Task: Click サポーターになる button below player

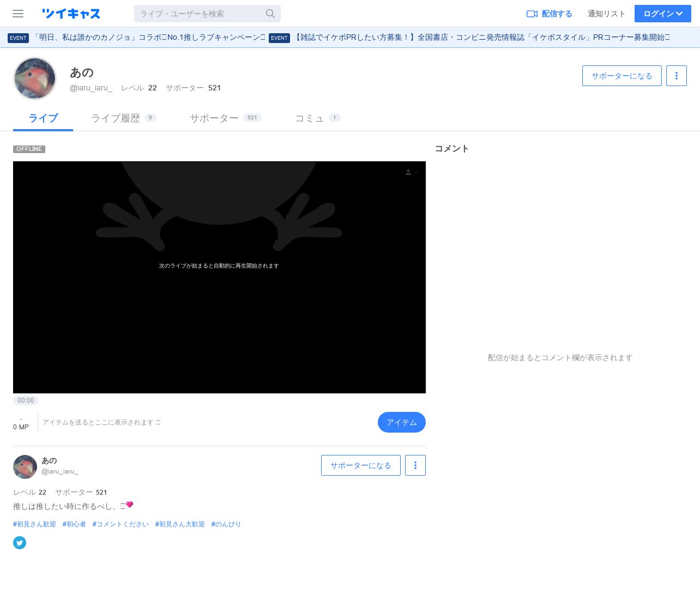Action: point(361,465)
